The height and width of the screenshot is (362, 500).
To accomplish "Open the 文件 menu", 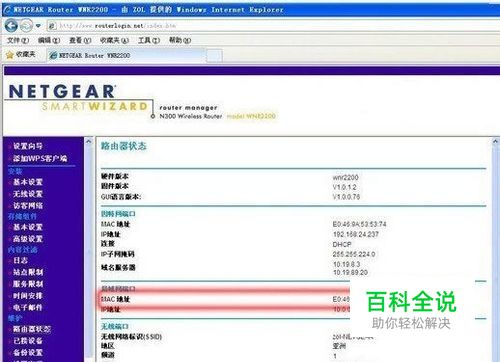I will (x=18, y=40).
